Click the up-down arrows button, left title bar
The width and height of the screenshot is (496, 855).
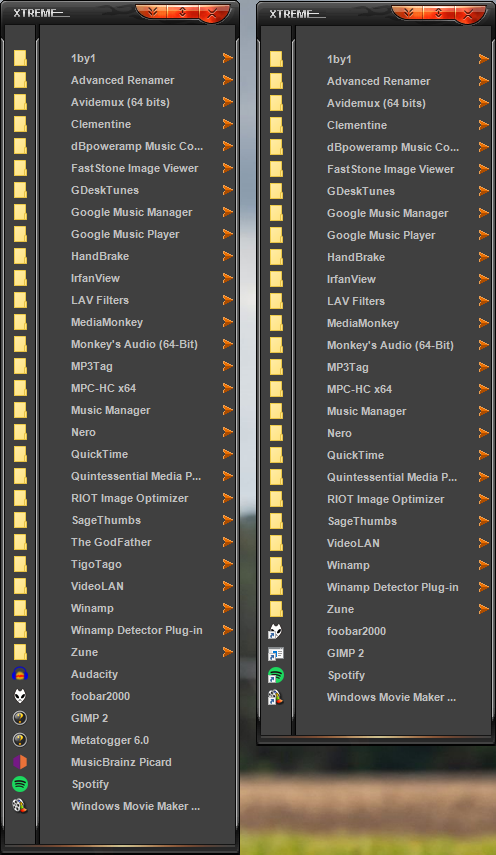(x=182, y=12)
